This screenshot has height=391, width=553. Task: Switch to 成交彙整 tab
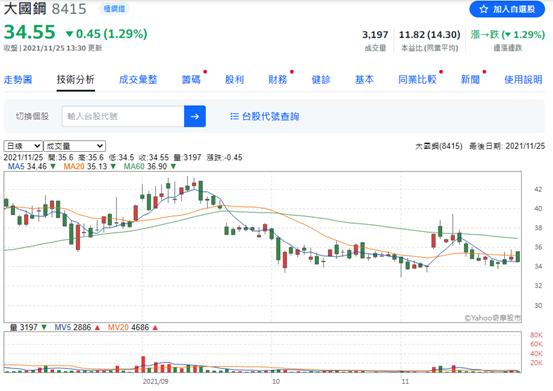click(138, 79)
